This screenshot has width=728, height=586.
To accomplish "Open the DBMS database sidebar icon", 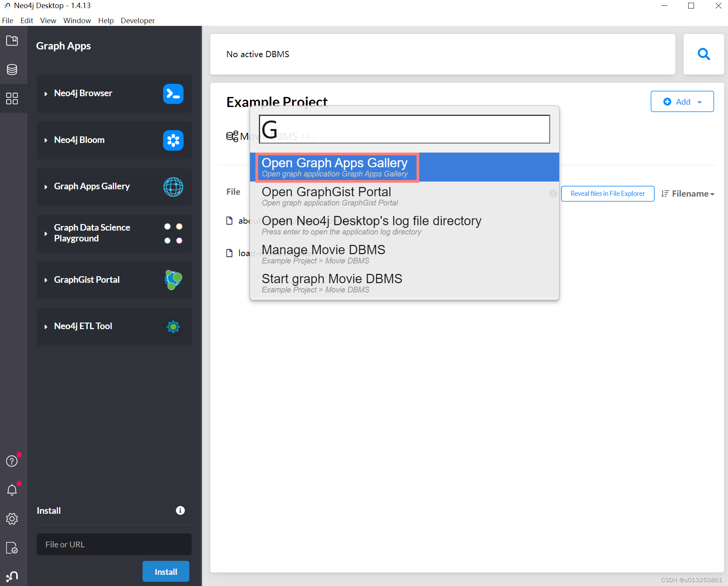I will pyautogui.click(x=12, y=70).
